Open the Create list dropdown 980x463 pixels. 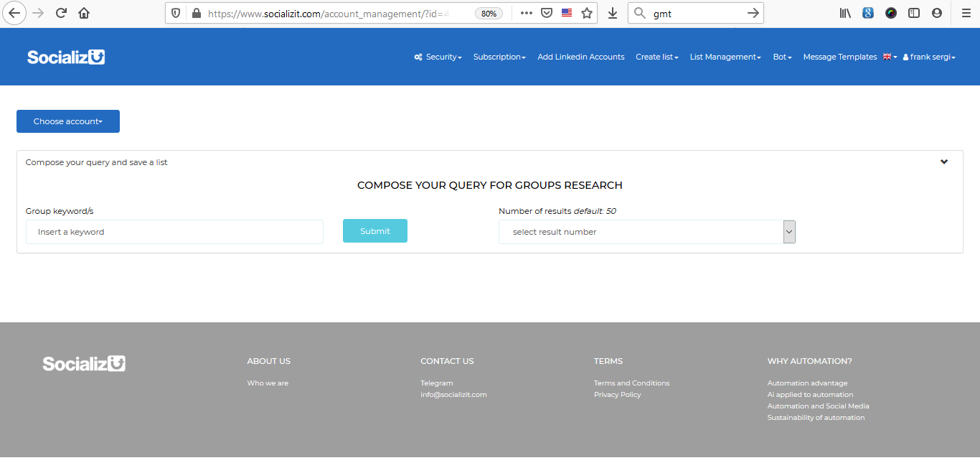[657, 57]
